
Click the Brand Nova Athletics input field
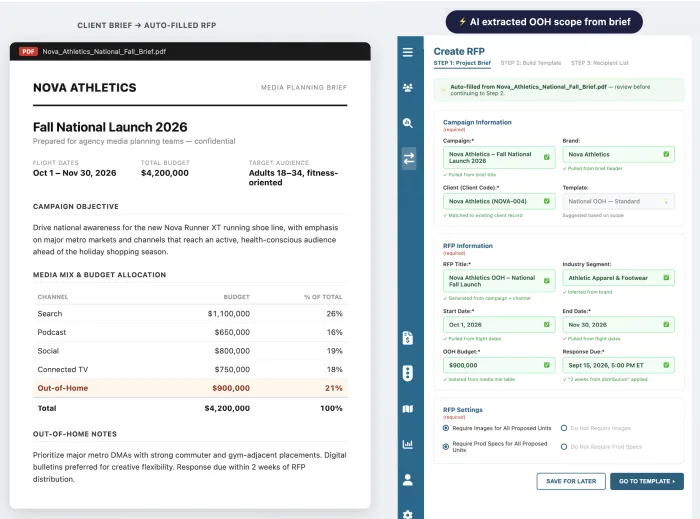(x=618, y=154)
